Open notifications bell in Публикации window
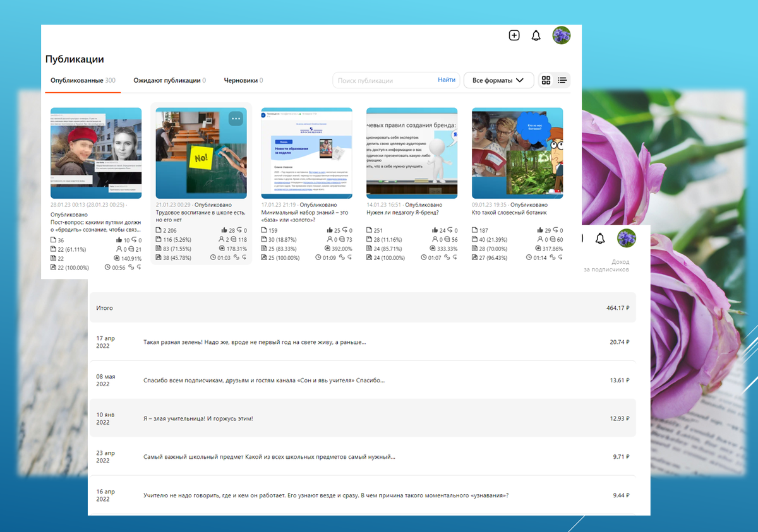The image size is (758, 532). click(x=536, y=35)
